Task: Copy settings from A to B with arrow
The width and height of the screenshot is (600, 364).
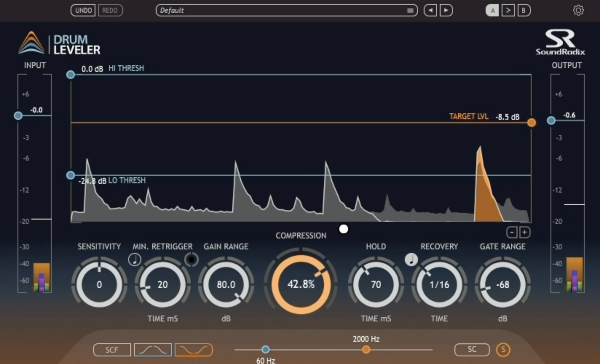Action: tap(508, 10)
